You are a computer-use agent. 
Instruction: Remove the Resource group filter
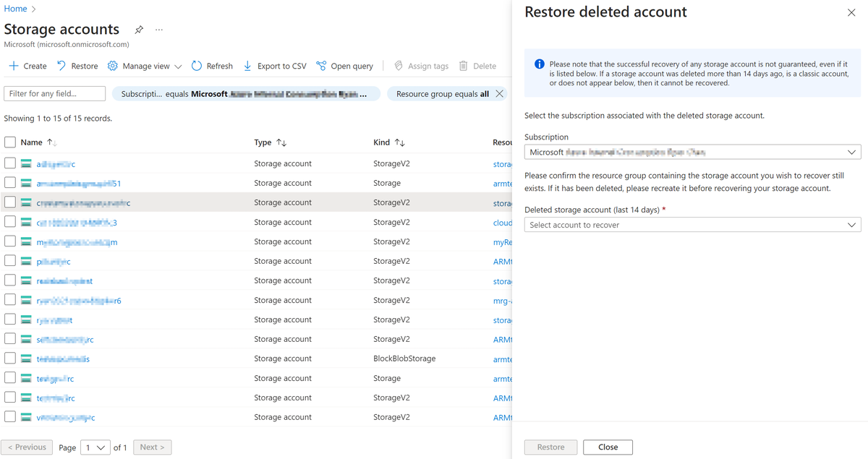click(x=499, y=94)
